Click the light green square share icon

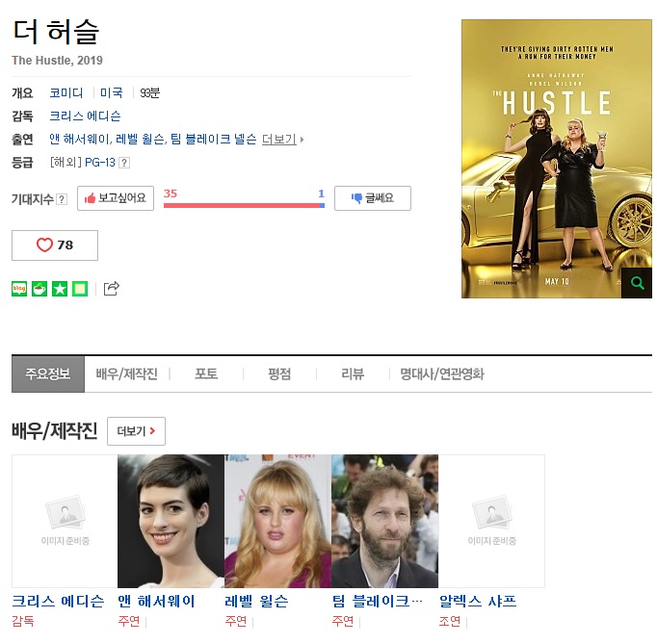[80, 289]
